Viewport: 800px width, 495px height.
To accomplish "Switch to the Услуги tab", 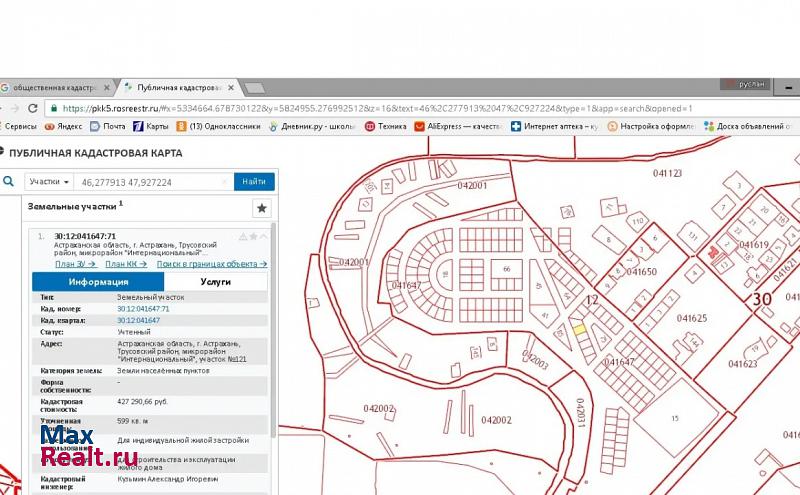I will pyautogui.click(x=214, y=282).
